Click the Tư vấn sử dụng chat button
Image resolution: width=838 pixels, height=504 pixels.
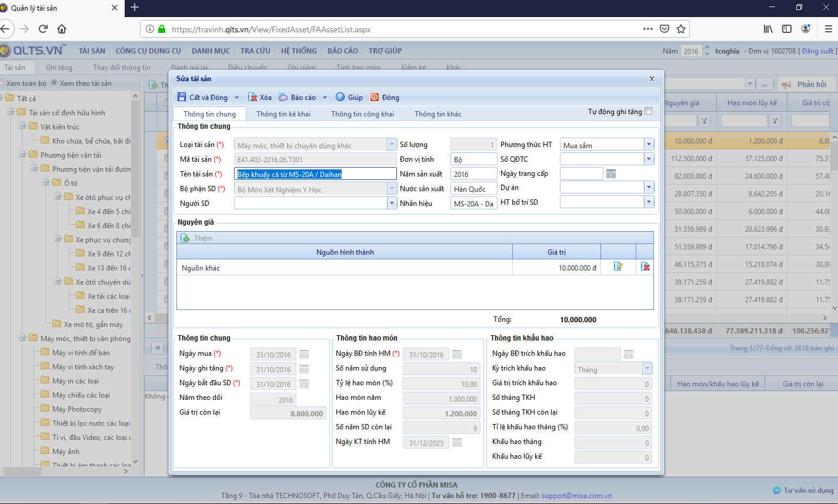pos(803,490)
